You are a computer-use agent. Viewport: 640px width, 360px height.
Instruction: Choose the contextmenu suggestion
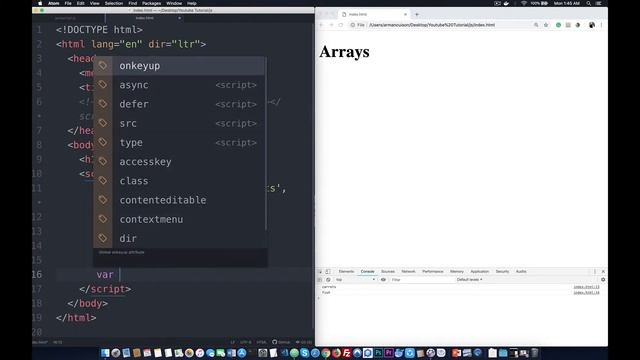tap(179, 219)
